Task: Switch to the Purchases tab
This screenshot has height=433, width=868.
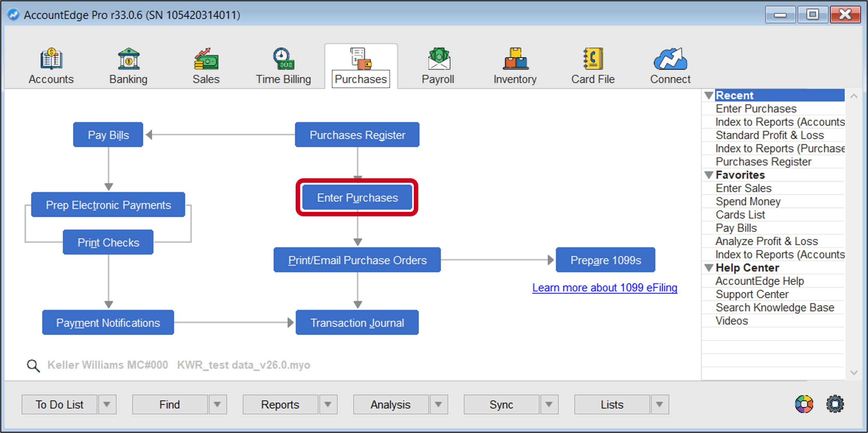Action: (x=361, y=66)
